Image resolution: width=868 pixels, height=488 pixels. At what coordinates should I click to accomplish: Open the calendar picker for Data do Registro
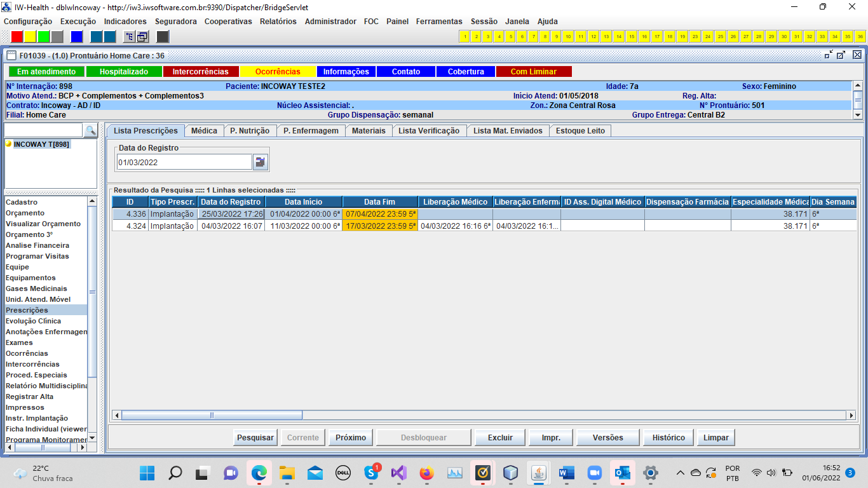[261, 162]
